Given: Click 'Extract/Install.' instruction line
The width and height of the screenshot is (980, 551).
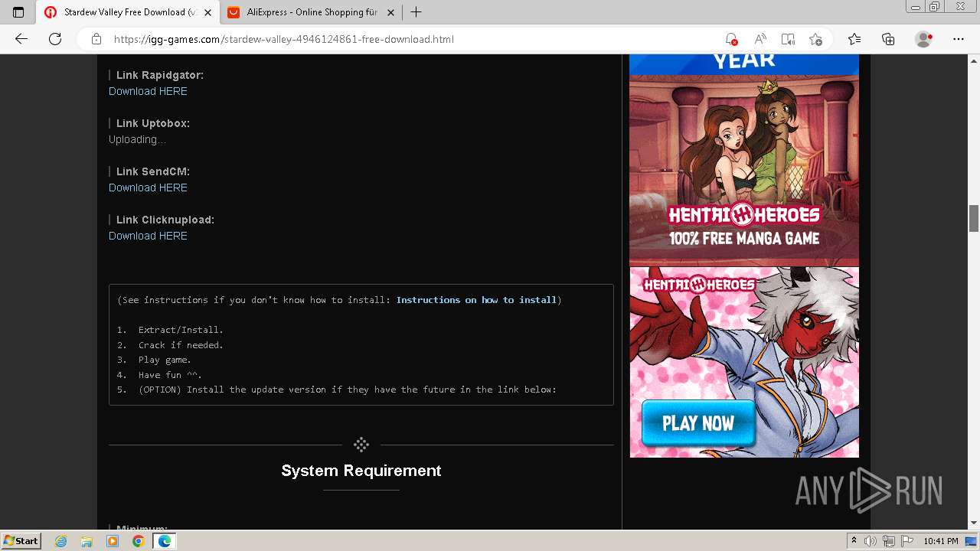Looking at the screenshot, I should (x=181, y=330).
